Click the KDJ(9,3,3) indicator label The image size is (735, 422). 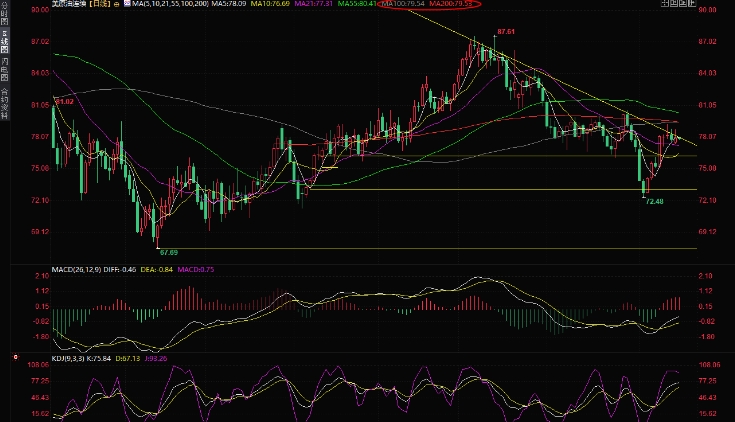pyautogui.click(x=68, y=359)
